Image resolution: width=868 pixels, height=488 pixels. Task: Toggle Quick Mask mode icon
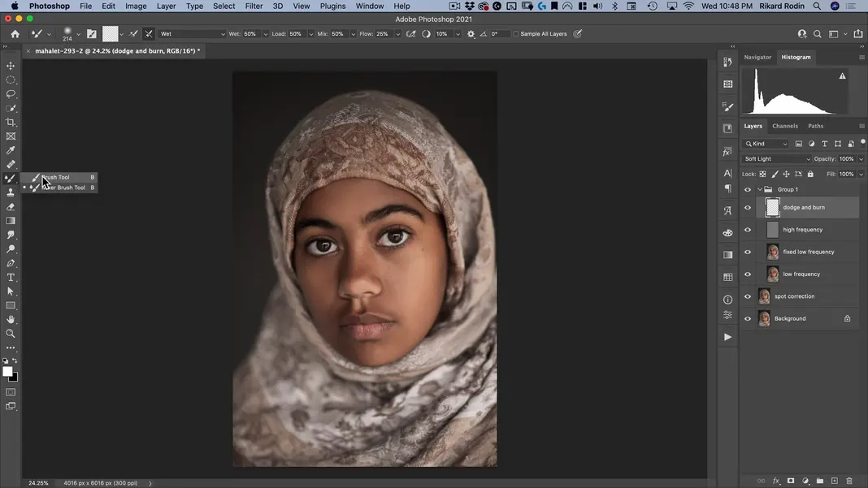tap(11, 392)
